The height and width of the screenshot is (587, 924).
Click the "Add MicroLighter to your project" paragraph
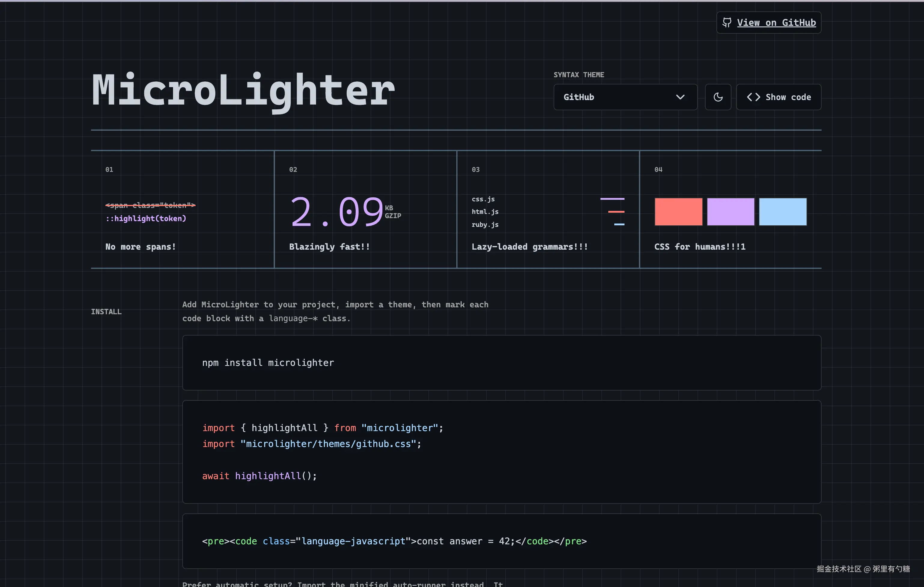pos(335,312)
